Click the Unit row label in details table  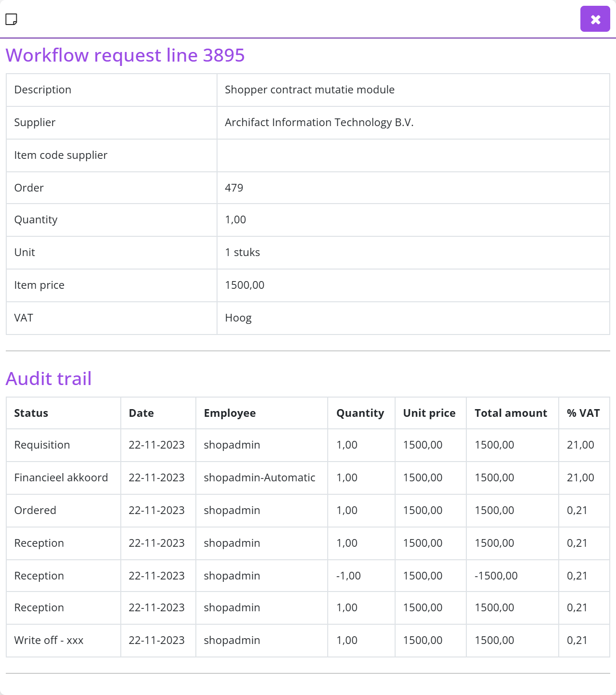pos(25,252)
